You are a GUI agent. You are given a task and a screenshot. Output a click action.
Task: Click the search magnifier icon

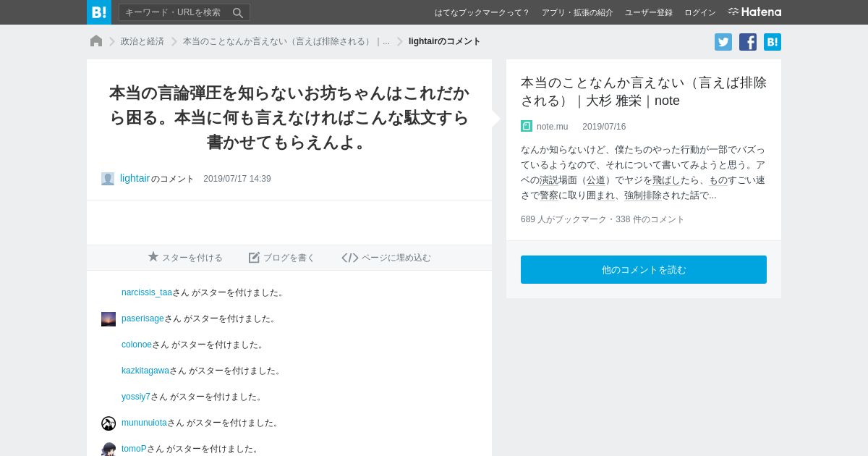tap(238, 12)
